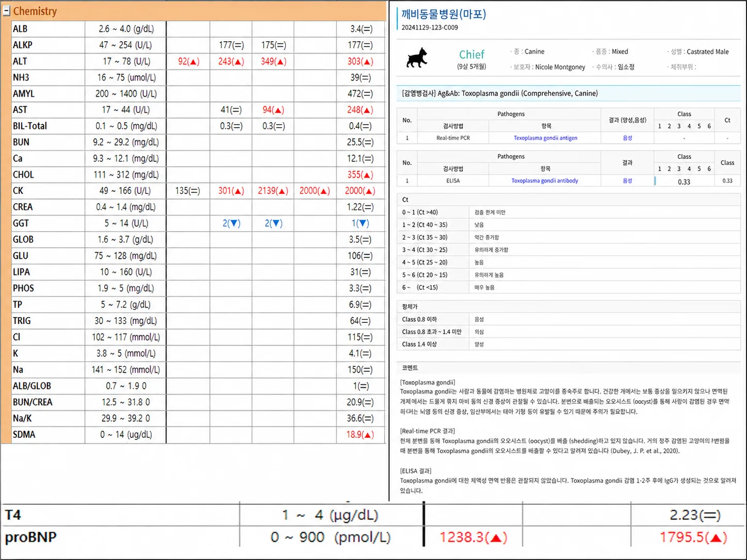Screen dimensions: 747x560
Task: Click the owner name Nicole Montgoney
Action: (560, 67)
